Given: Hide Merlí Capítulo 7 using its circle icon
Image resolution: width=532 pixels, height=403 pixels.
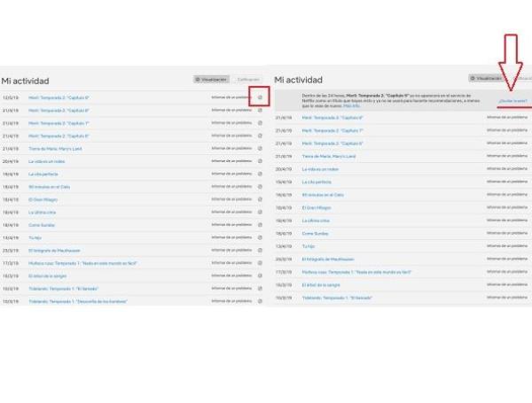Looking at the screenshot, I should click(x=260, y=123).
